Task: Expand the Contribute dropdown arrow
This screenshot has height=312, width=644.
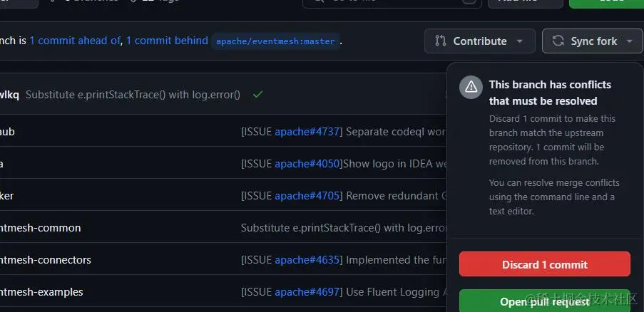Action: (x=521, y=41)
